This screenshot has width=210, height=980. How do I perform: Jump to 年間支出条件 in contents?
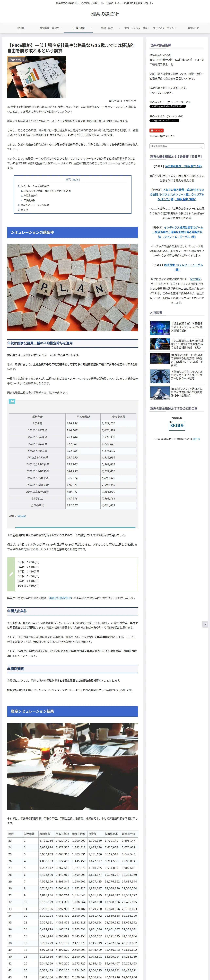tap(30, 196)
